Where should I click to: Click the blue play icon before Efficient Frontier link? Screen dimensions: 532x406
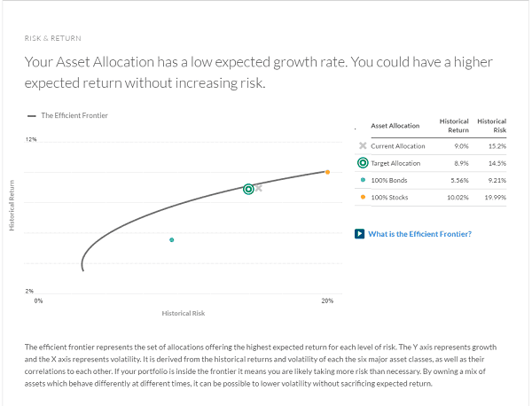(359, 234)
